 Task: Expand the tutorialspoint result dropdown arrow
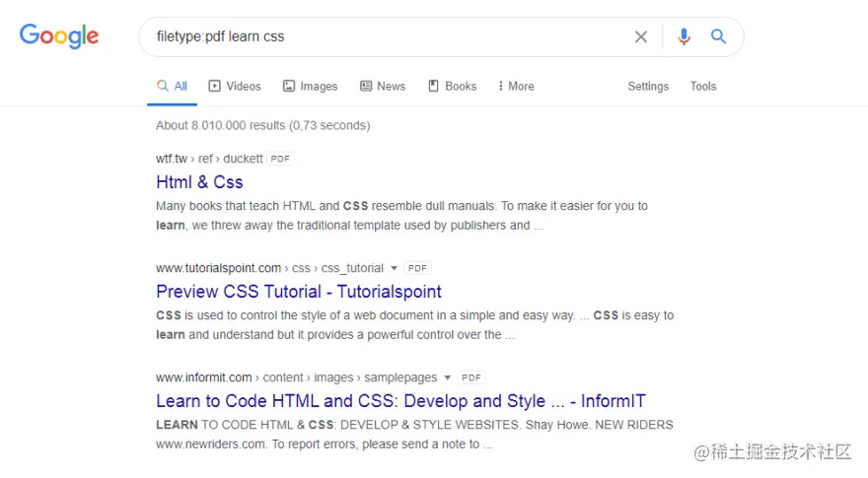click(x=395, y=268)
